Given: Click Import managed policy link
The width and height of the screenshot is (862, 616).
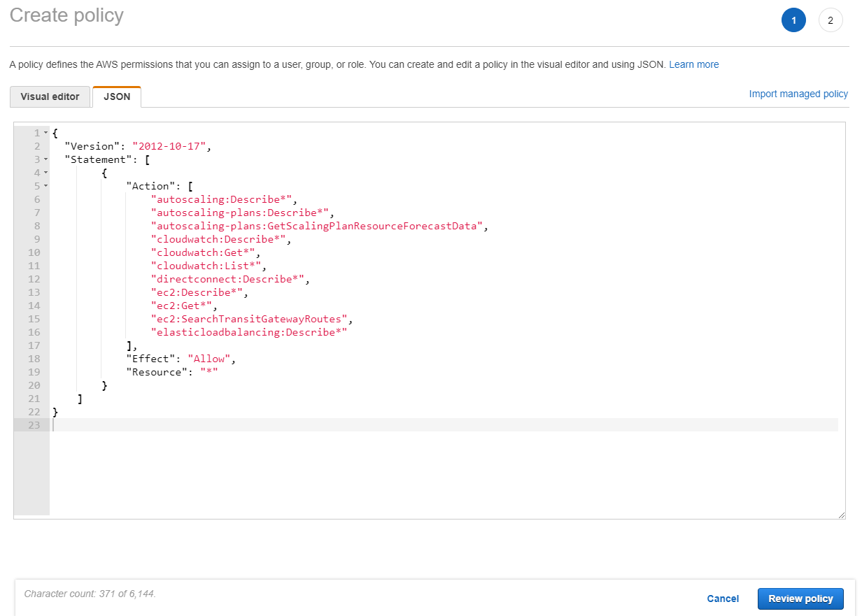Looking at the screenshot, I should click(798, 94).
